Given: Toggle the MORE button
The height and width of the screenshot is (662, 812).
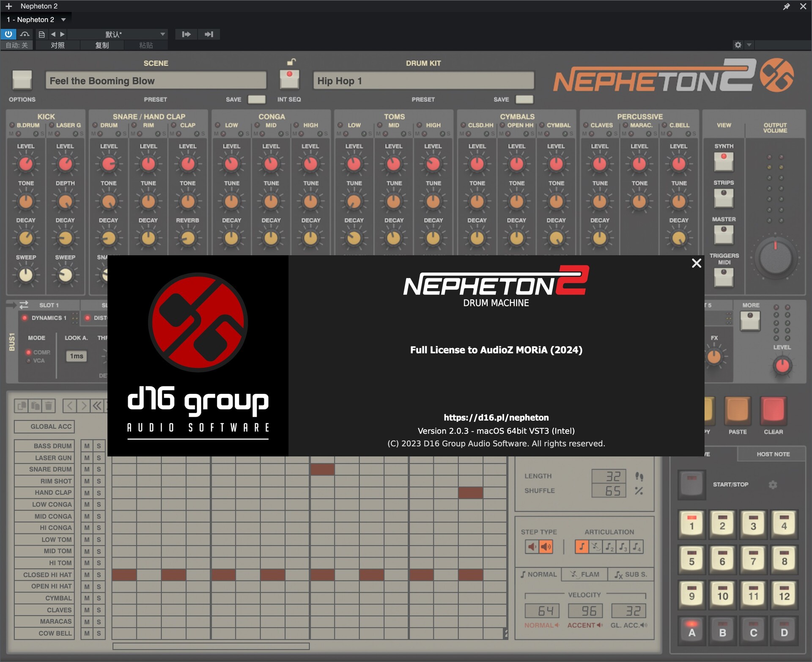Looking at the screenshot, I should tap(750, 321).
